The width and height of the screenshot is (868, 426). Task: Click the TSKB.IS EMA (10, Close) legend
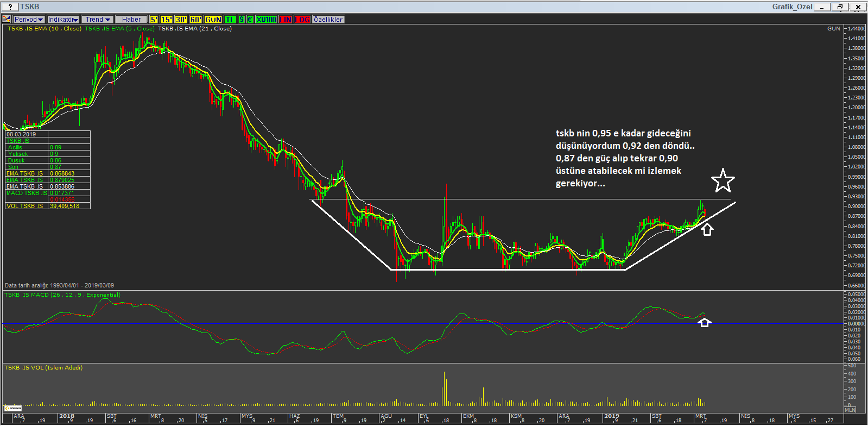coord(44,28)
